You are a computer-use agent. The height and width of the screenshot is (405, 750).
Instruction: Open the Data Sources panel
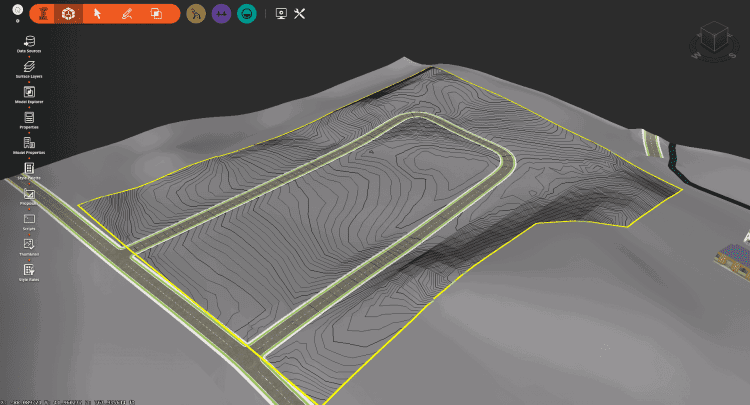pos(29,40)
